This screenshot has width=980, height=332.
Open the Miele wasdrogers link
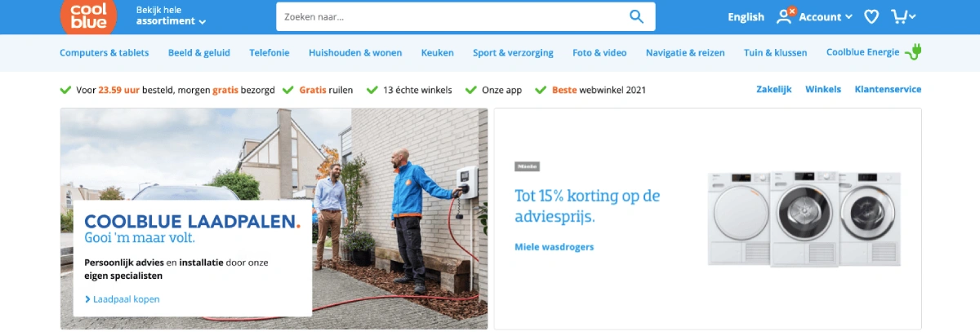tap(555, 246)
